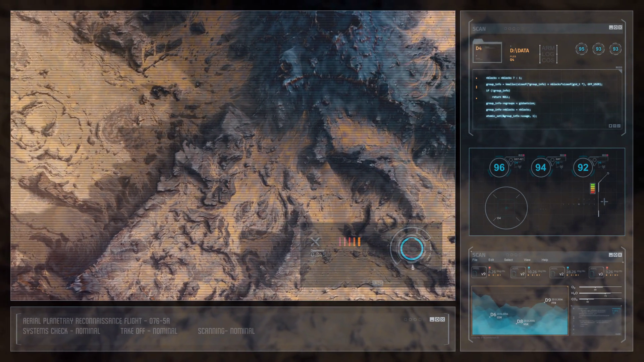Viewport: 644px width, 362px height.
Task: Expand the chevron under the D4 gauge label
Action: click(x=520, y=167)
